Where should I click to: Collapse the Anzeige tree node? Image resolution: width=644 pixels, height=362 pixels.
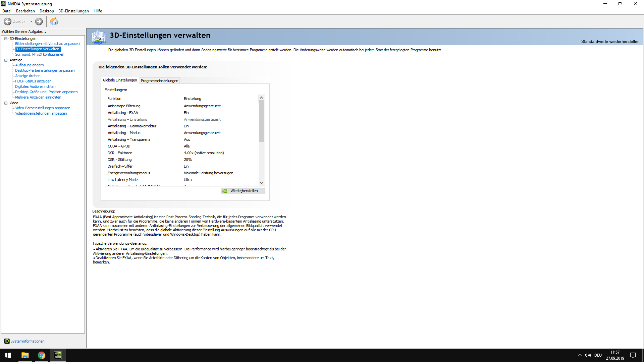click(6, 60)
